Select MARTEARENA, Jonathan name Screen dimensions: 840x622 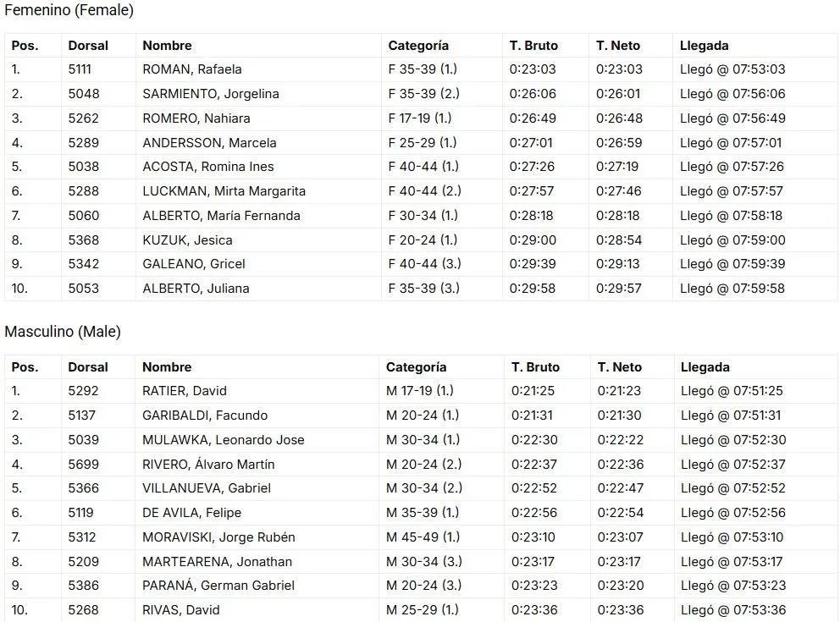click(217, 562)
